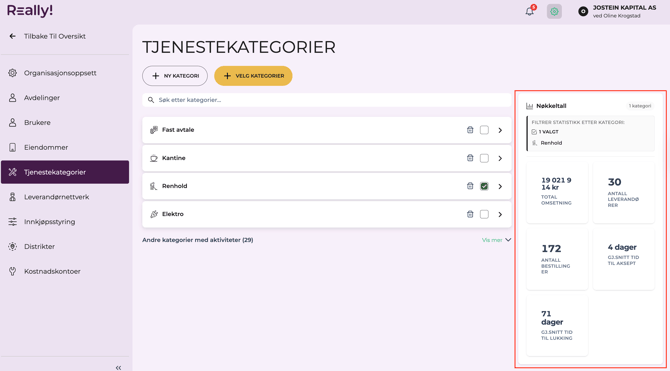
Task: Click the Antall leverandører card
Action: click(x=624, y=192)
